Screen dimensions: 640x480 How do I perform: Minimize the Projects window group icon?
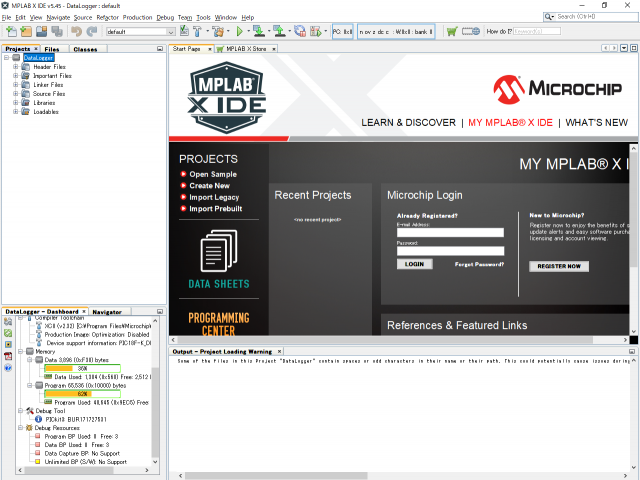click(x=160, y=49)
